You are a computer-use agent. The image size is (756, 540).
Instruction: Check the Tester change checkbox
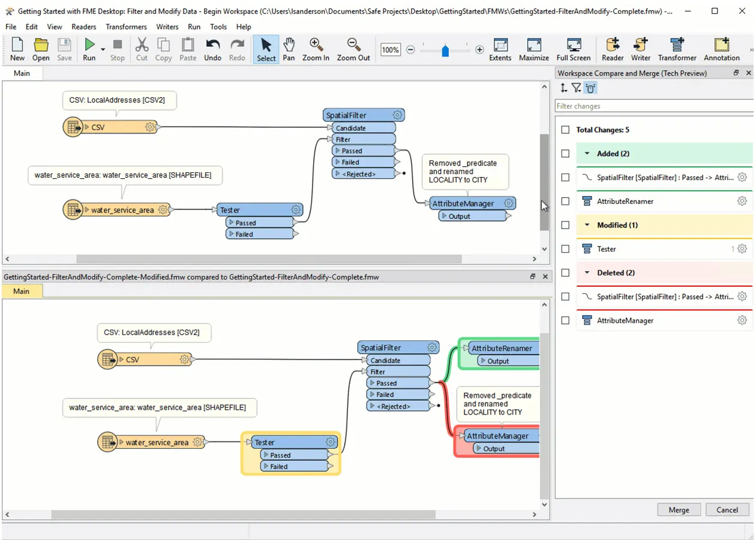565,248
